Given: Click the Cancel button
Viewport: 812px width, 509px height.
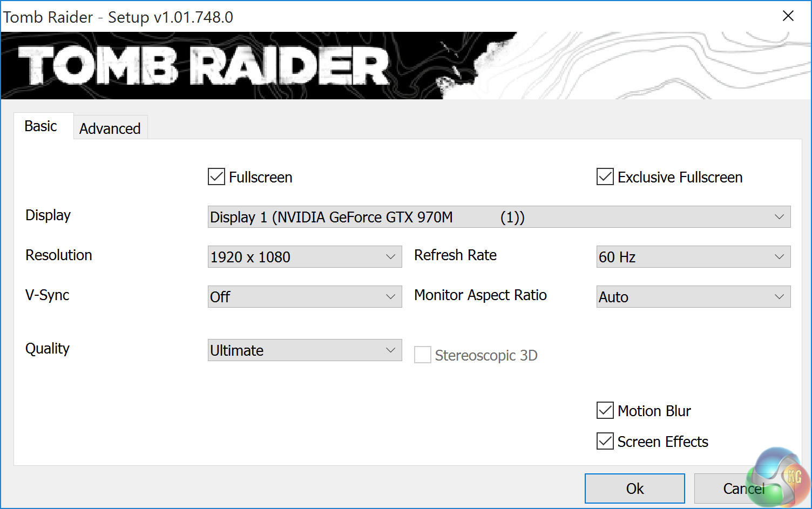Looking at the screenshot, I should (743, 488).
